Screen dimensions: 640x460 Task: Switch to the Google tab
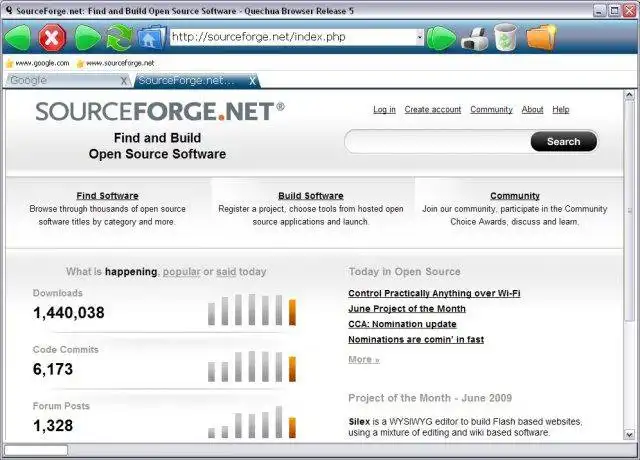[67, 80]
